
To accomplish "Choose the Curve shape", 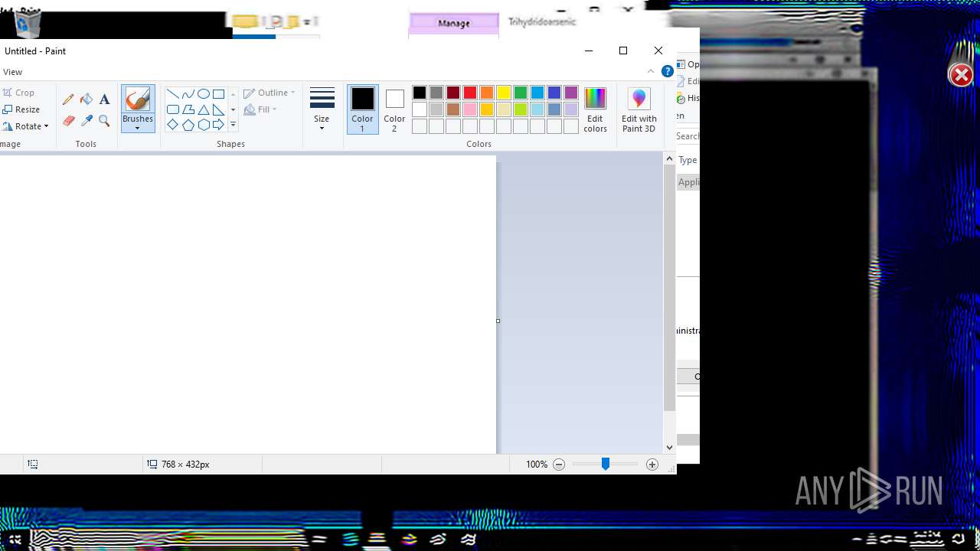I will [x=188, y=94].
